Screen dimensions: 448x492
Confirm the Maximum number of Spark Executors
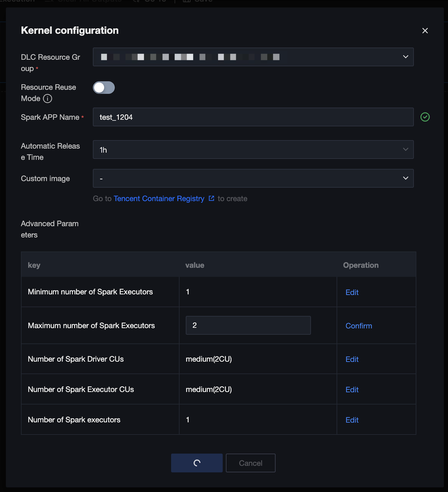tap(359, 326)
